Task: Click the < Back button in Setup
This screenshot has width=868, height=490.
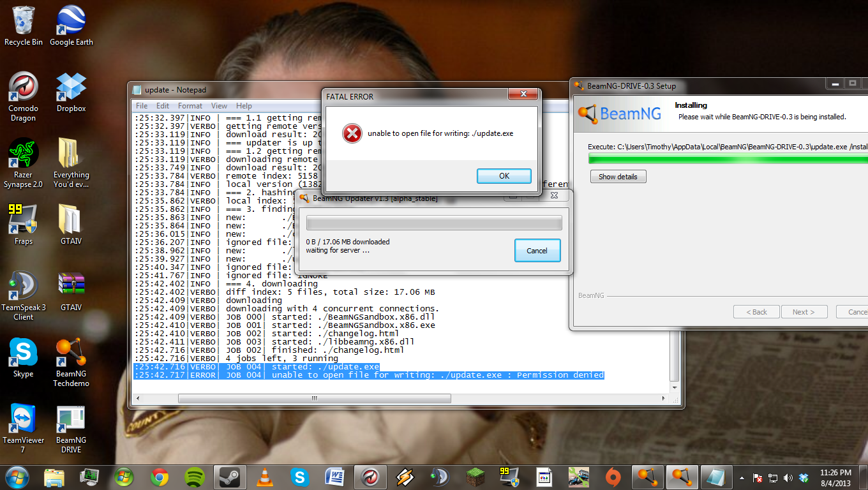Action: pyautogui.click(x=756, y=312)
